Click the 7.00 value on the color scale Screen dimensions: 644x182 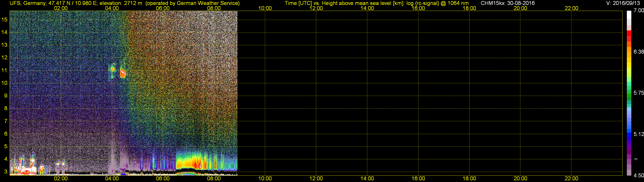[639, 10]
